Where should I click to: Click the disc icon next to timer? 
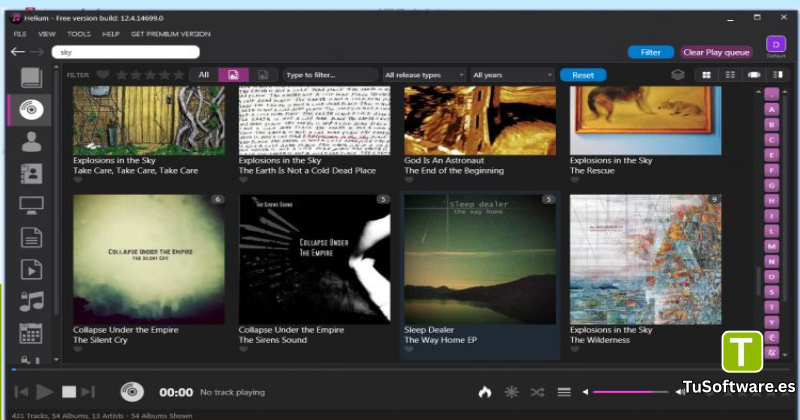coord(132,392)
